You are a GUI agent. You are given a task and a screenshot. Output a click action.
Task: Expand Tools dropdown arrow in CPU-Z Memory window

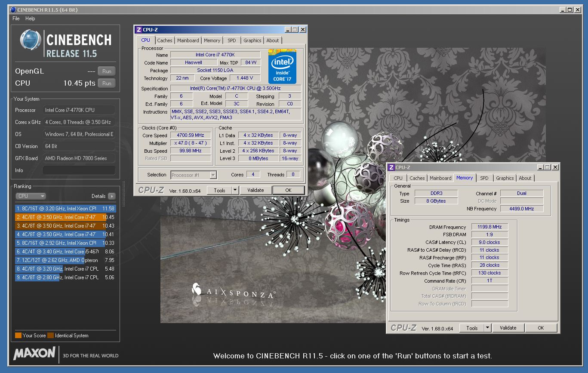click(488, 328)
